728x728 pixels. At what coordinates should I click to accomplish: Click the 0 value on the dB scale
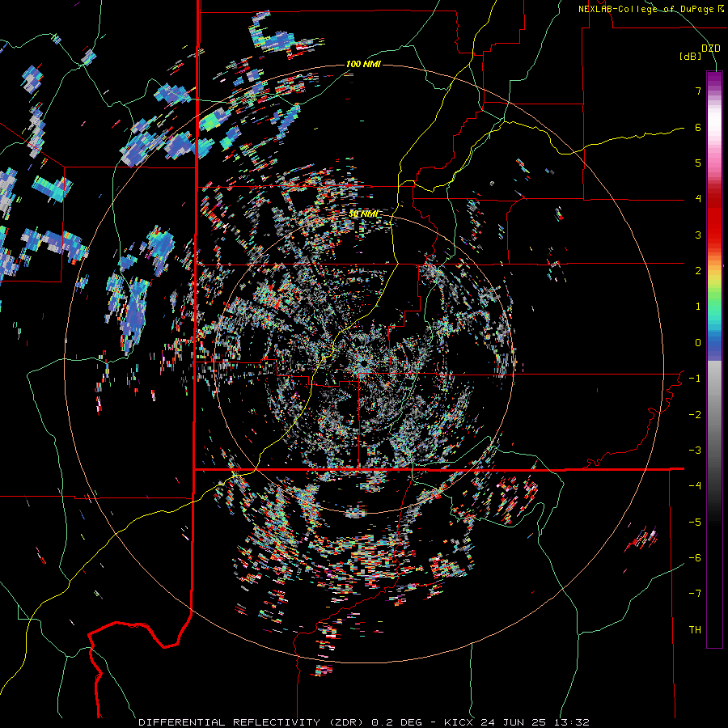(698, 343)
